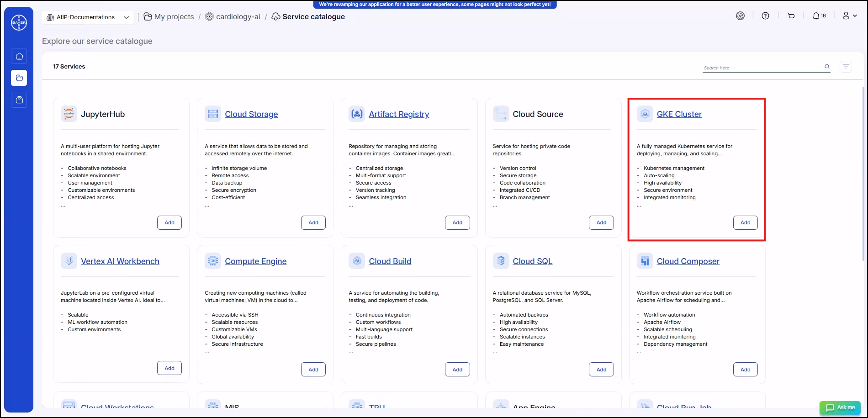Expand the AIIP-Documentations organization dropdown
The image size is (868, 418).
coord(88,17)
